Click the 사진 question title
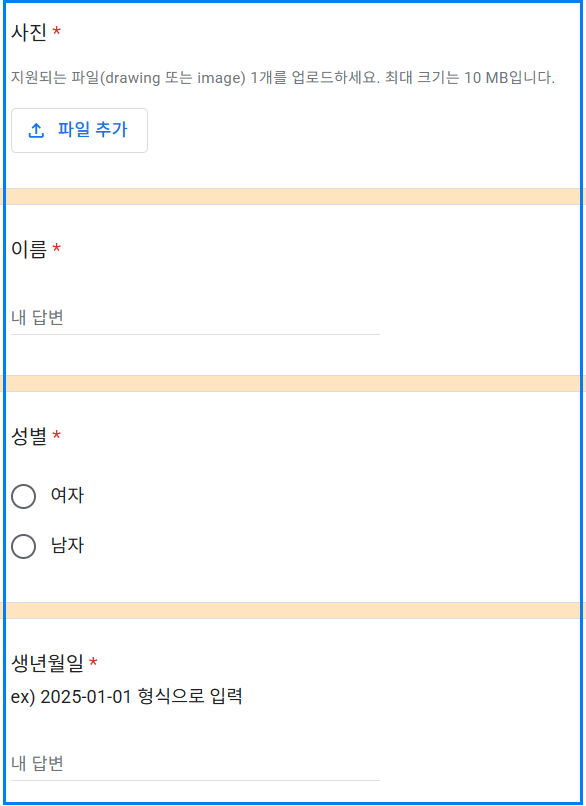The image size is (586, 806). 30,31
